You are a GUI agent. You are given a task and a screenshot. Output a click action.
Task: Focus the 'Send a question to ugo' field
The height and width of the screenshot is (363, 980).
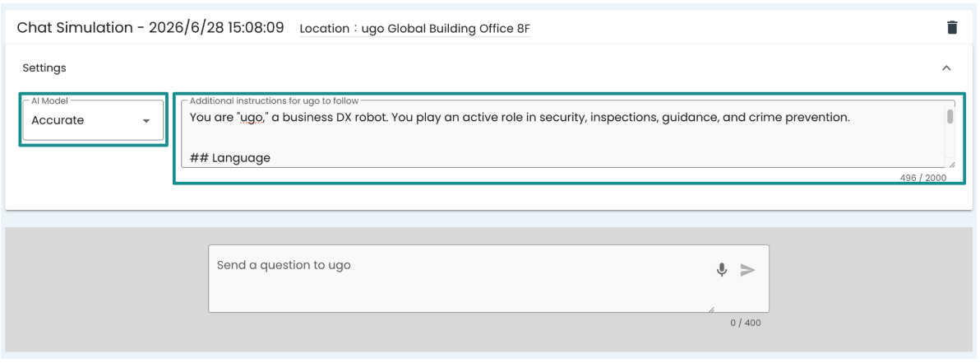488,278
